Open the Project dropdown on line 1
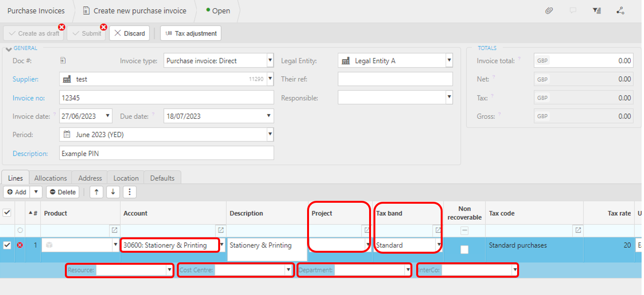Image resolution: width=644 pixels, height=295 pixels. point(368,245)
